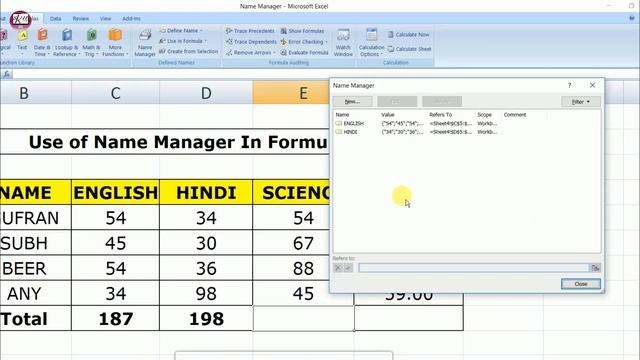Image resolution: width=640 pixels, height=360 pixels.
Task: Open the Watch Window
Action: coord(343,42)
